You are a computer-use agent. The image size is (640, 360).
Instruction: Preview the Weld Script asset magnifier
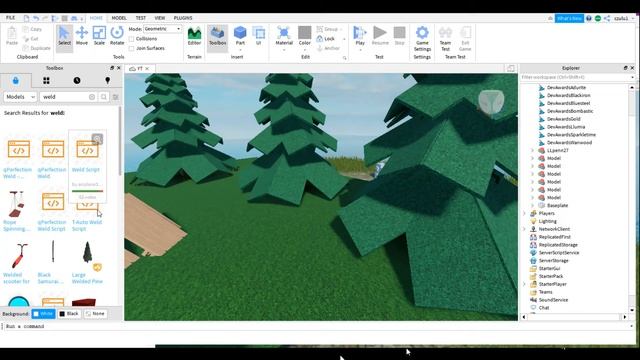click(97, 140)
